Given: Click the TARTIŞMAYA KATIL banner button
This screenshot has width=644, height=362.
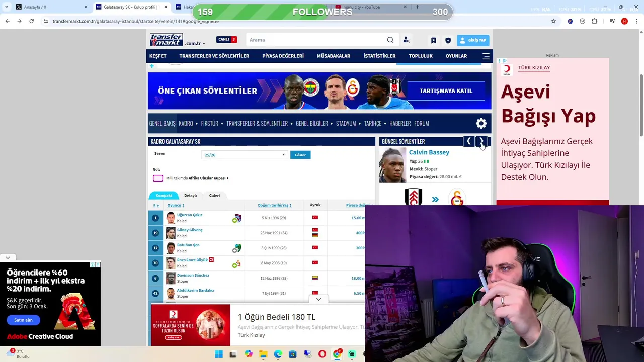Looking at the screenshot, I should click(x=446, y=90).
